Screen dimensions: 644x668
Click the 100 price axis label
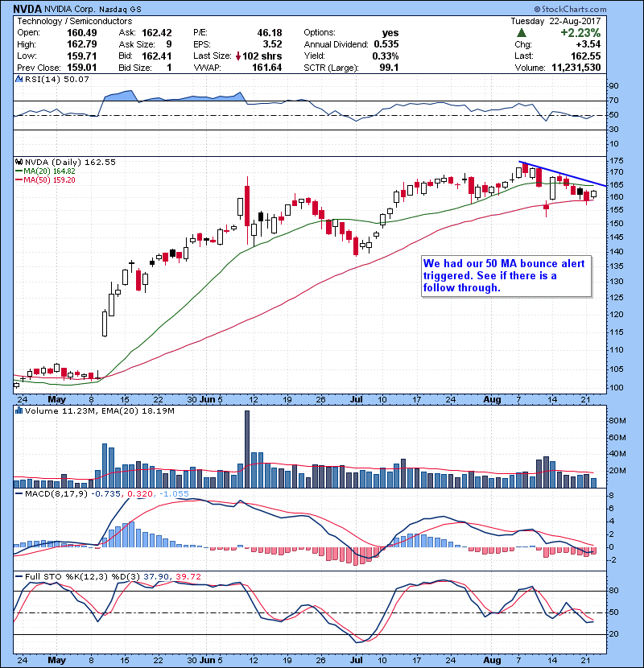(617, 388)
